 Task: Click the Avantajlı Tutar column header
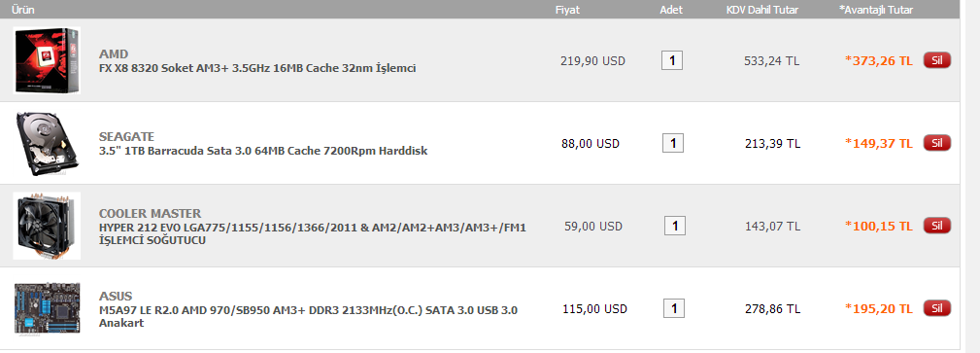coord(876,10)
